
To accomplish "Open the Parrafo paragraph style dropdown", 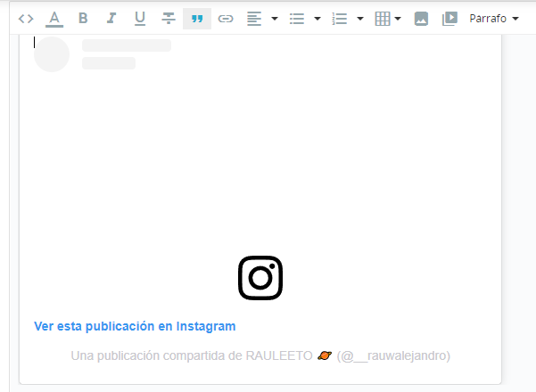I will coord(494,19).
